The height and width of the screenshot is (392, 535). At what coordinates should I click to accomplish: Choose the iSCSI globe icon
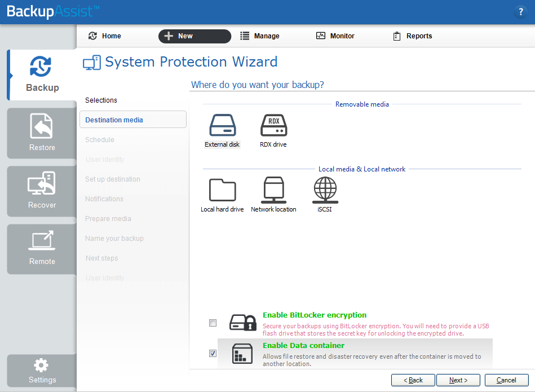[325, 190]
